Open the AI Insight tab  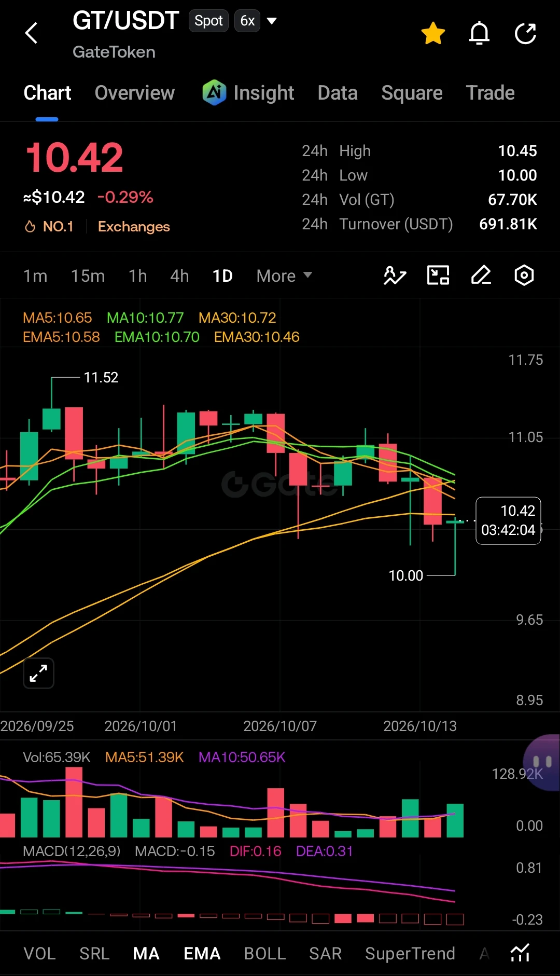coord(248,93)
